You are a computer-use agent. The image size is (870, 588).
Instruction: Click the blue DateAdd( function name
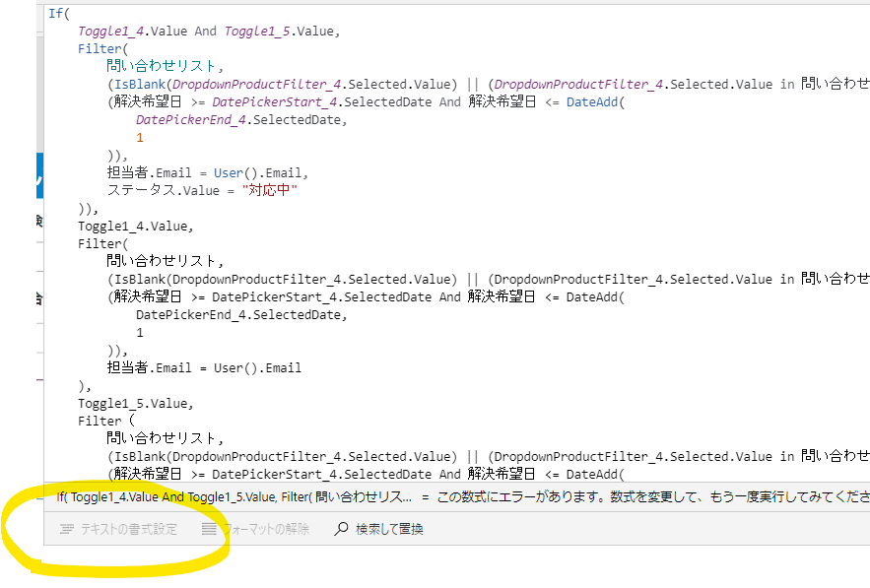tap(595, 102)
